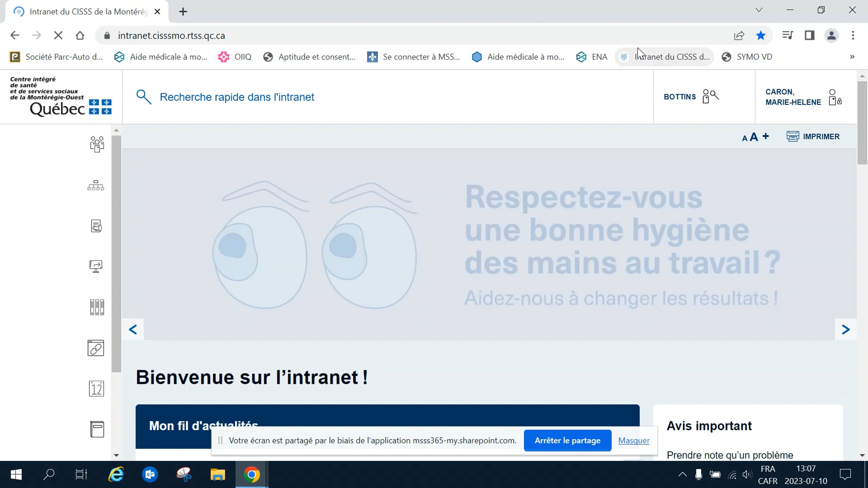Expand hidden bookmarks chevron
Image resolution: width=868 pixels, height=488 pixels.
852,57
